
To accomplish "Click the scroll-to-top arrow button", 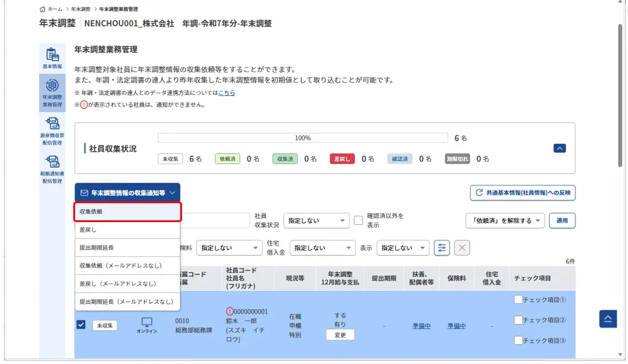I will point(608,319).
